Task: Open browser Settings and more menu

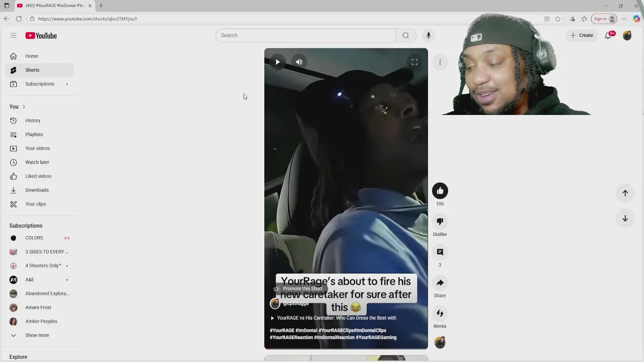Action: coord(624,19)
